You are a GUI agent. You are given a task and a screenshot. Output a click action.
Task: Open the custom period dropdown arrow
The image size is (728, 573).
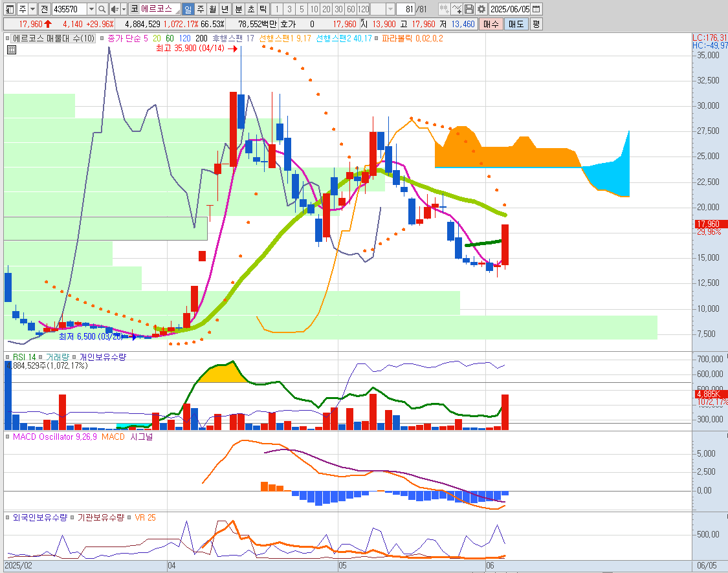(390, 9)
